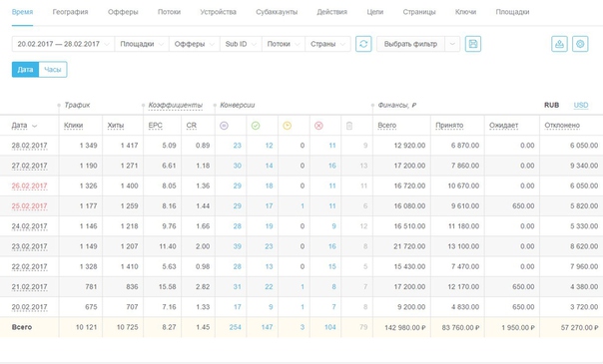Open the 23.02.2017 date link

30,246
